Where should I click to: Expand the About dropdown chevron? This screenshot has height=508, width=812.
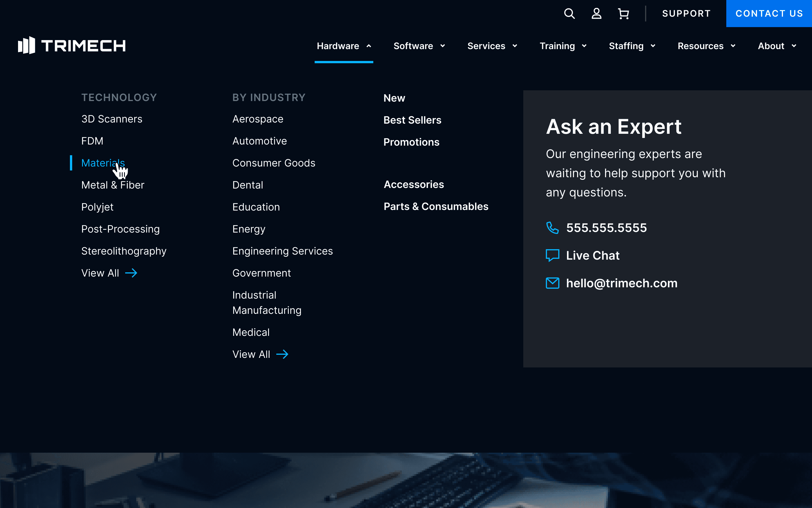tap(794, 46)
